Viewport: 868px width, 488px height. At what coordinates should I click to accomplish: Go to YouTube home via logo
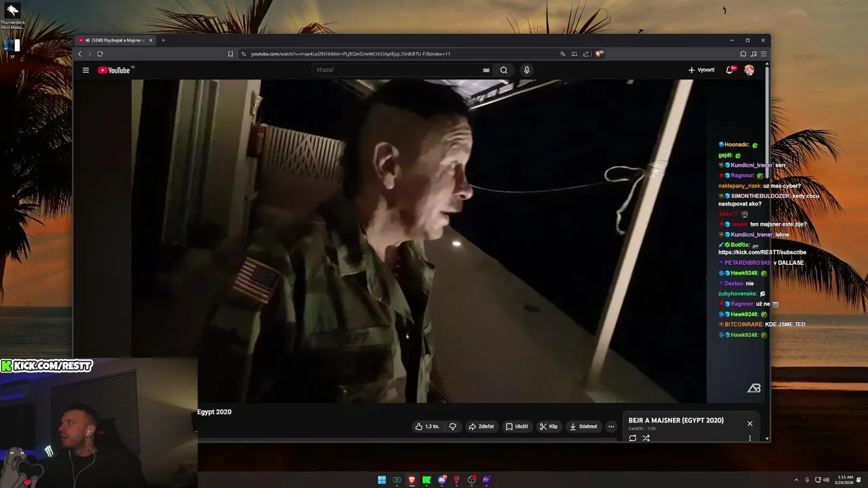pyautogui.click(x=114, y=70)
